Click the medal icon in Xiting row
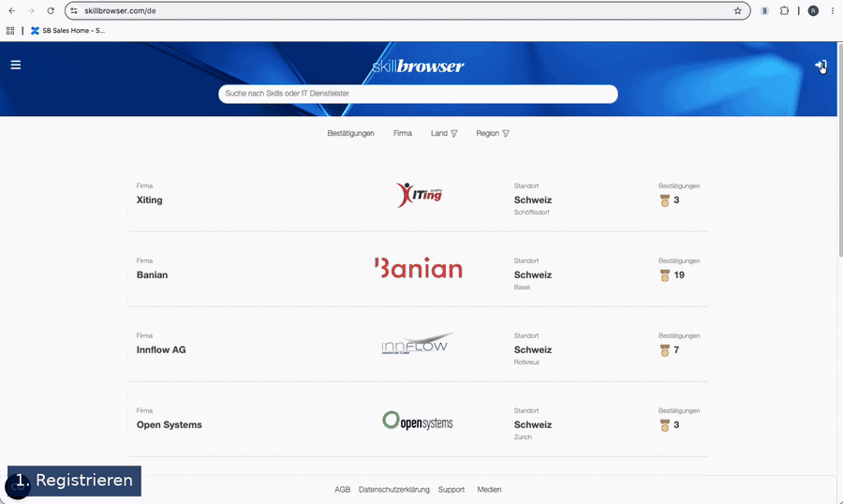Viewport: 843px width, 504px height. pyautogui.click(x=664, y=200)
